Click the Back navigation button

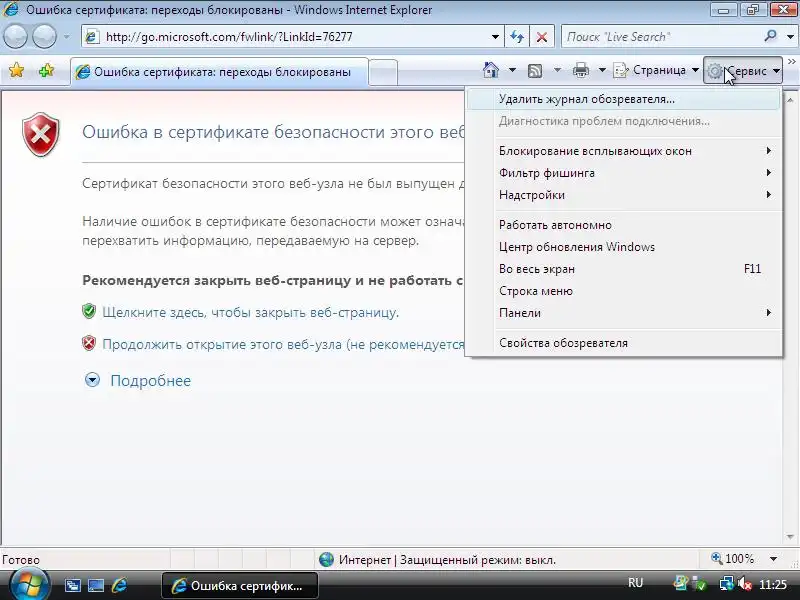point(15,37)
